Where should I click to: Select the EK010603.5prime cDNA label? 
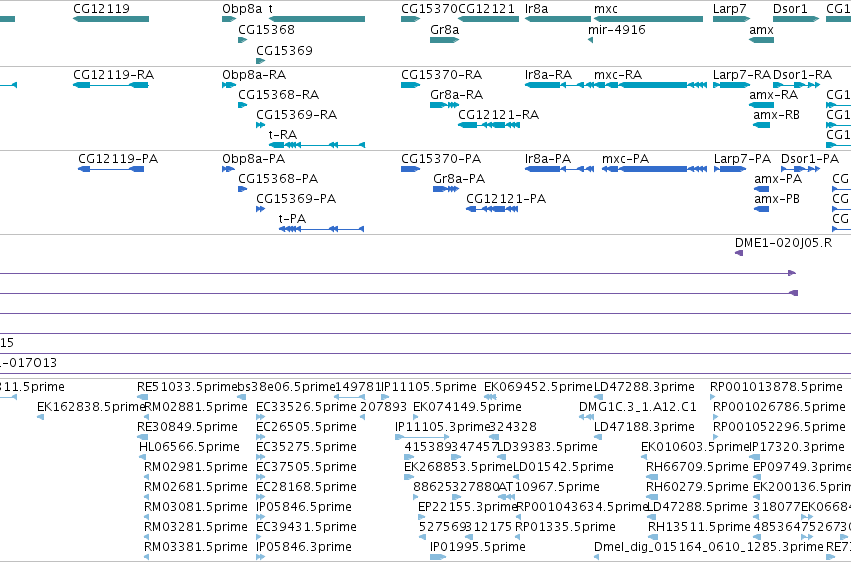click(x=695, y=446)
